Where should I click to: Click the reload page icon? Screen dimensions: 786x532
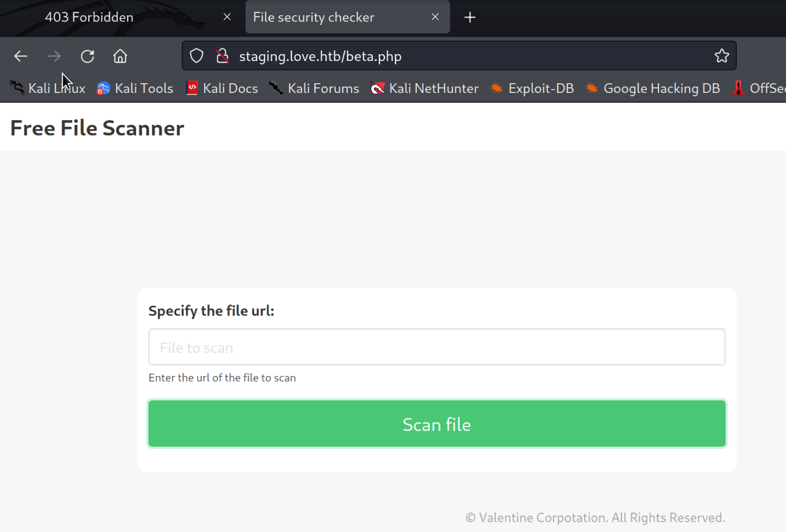[87, 56]
